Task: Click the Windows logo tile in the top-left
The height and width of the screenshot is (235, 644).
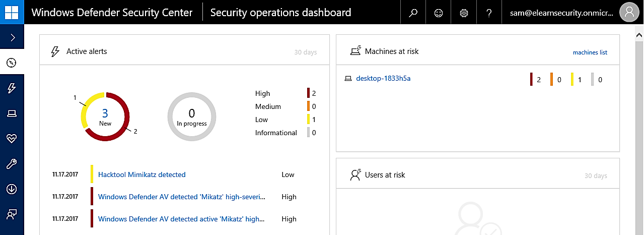Action: pos(12,12)
